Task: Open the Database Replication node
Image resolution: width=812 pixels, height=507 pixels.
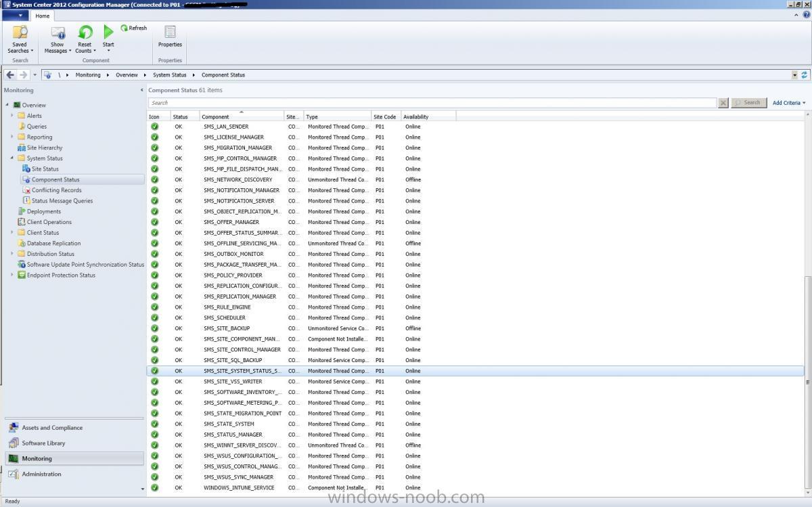Action: [53, 243]
